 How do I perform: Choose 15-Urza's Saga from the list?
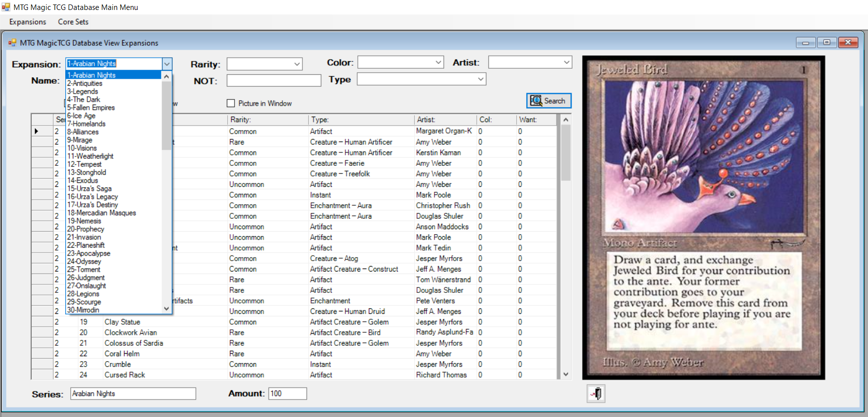click(x=114, y=188)
